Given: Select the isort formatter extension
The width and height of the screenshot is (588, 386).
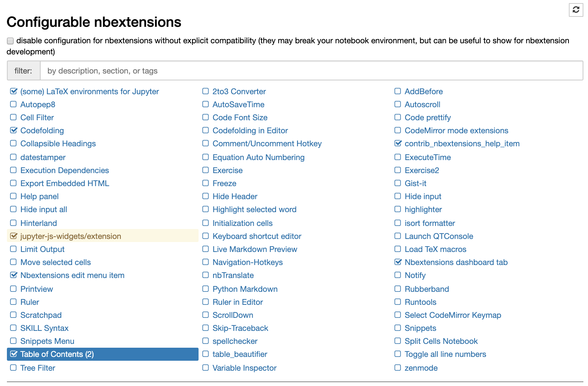Looking at the screenshot, I should (430, 223).
